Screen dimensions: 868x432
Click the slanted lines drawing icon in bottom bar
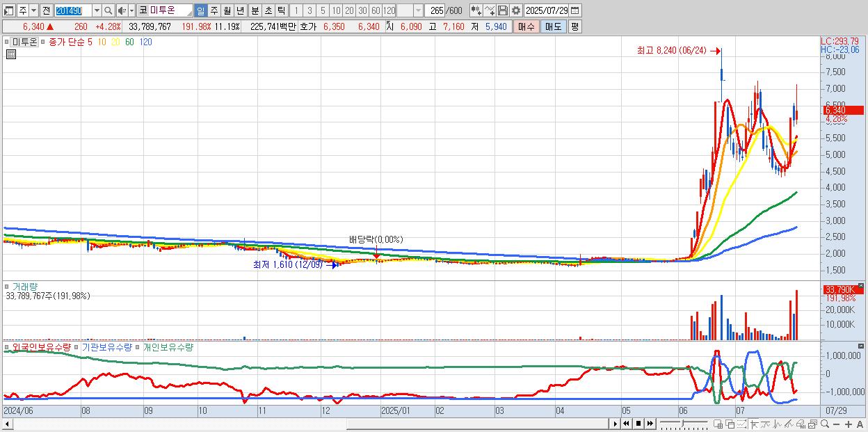point(789,424)
